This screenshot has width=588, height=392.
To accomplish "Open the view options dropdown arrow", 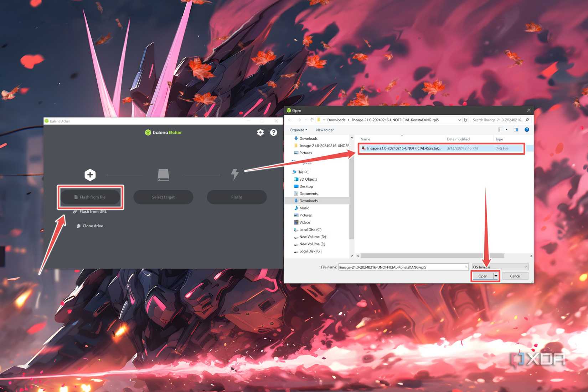I will pos(507,130).
